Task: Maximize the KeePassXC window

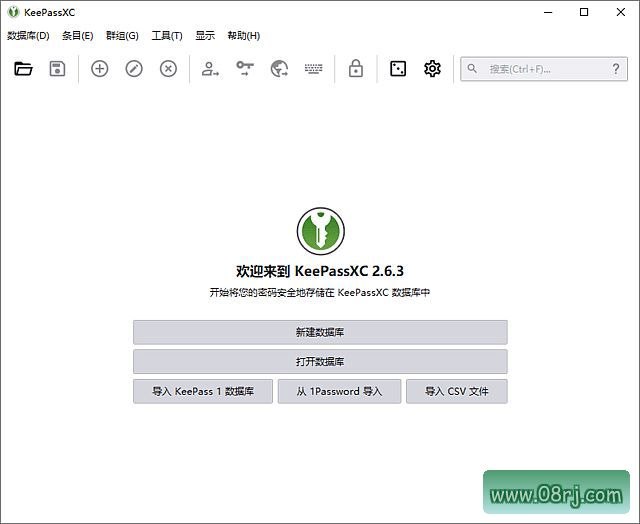Action: coord(584,12)
